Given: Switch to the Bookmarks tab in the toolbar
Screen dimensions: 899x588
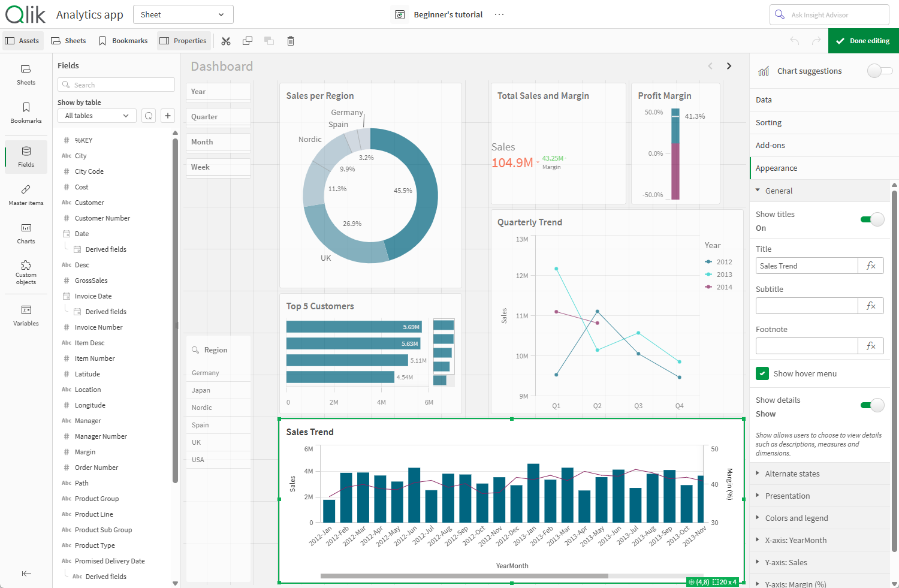Looking at the screenshot, I should coord(123,41).
